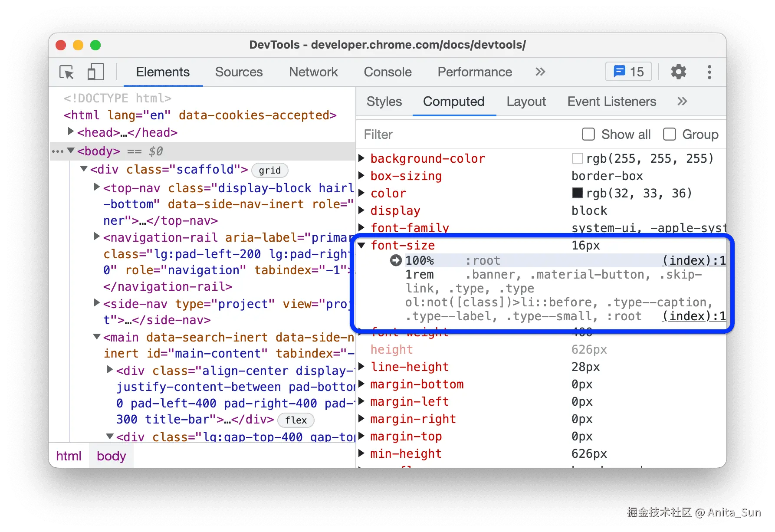
Task: Click the navigate-to-source arrow for 100%
Action: (x=396, y=260)
